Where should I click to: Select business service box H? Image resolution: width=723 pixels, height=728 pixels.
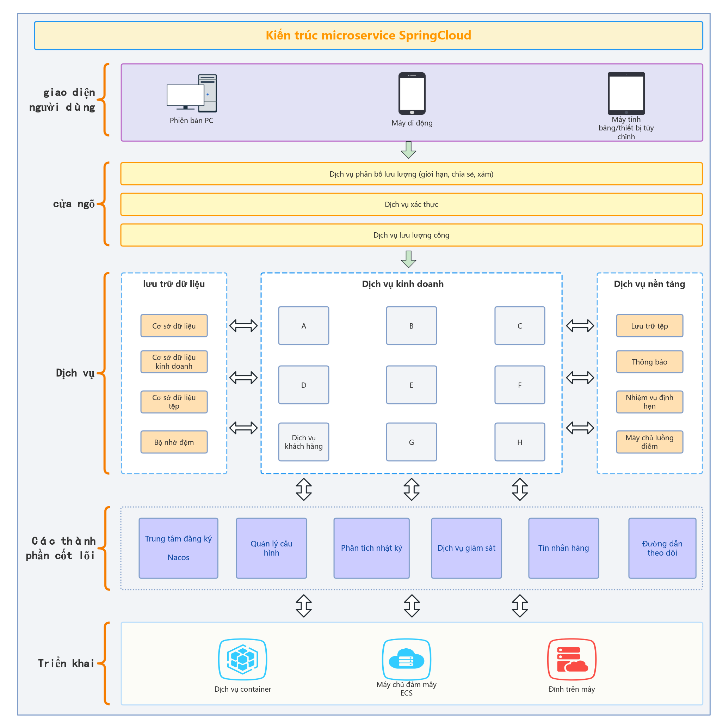pyautogui.click(x=520, y=442)
